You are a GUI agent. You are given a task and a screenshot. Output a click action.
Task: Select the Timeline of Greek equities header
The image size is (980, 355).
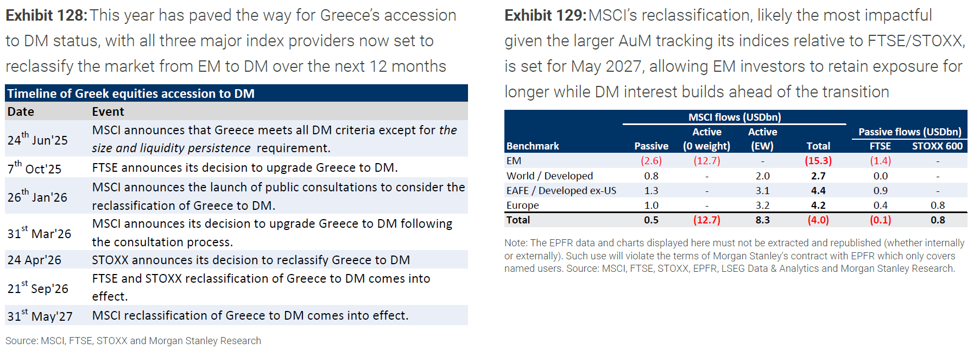click(x=236, y=94)
